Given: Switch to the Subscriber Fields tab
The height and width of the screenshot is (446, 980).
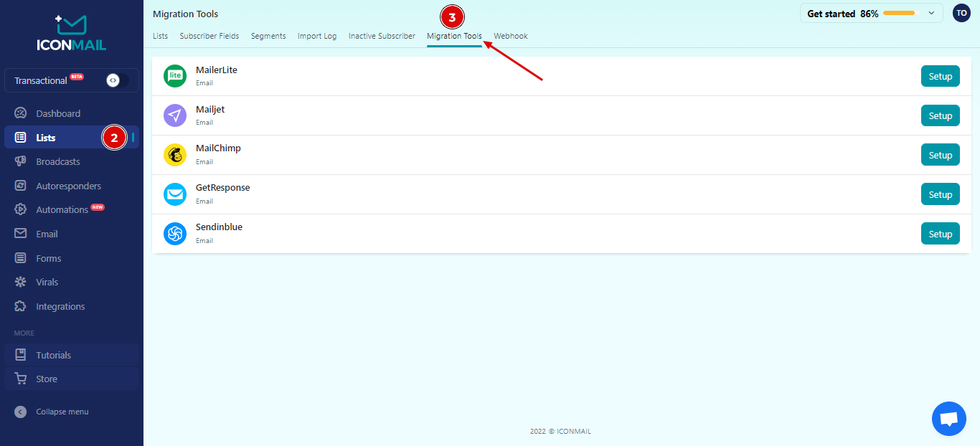Looking at the screenshot, I should tap(209, 36).
